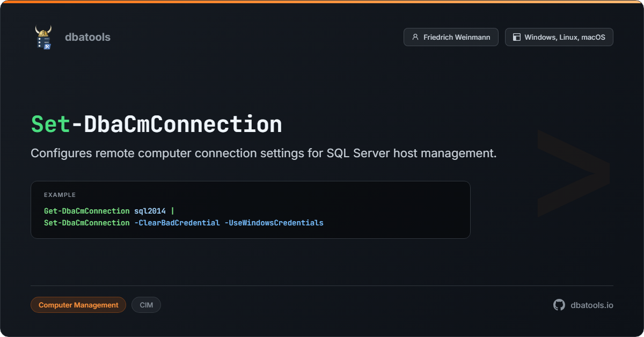Click the person icon beside Friedrich Weinmann
Image resolution: width=644 pixels, height=337 pixels.
pos(415,37)
